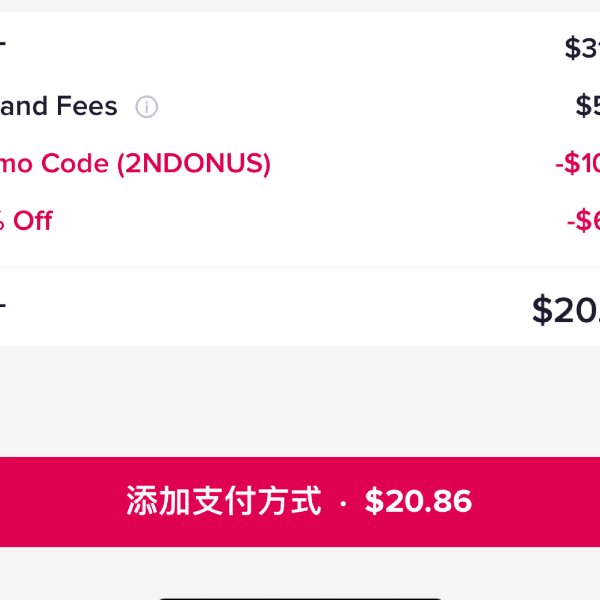600x600 pixels.
Task: Tap the home indicator bar at screen bottom
Action: [x=300, y=598]
